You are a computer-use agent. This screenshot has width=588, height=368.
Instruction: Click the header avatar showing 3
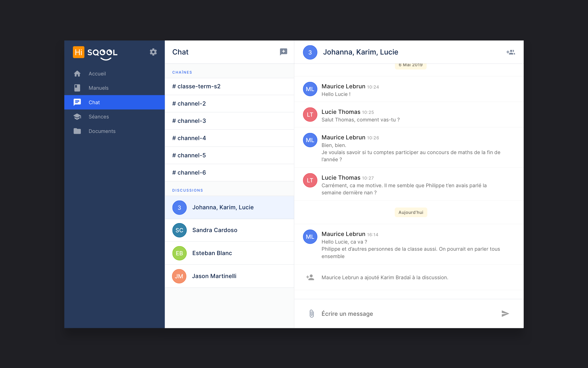point(310,52)
